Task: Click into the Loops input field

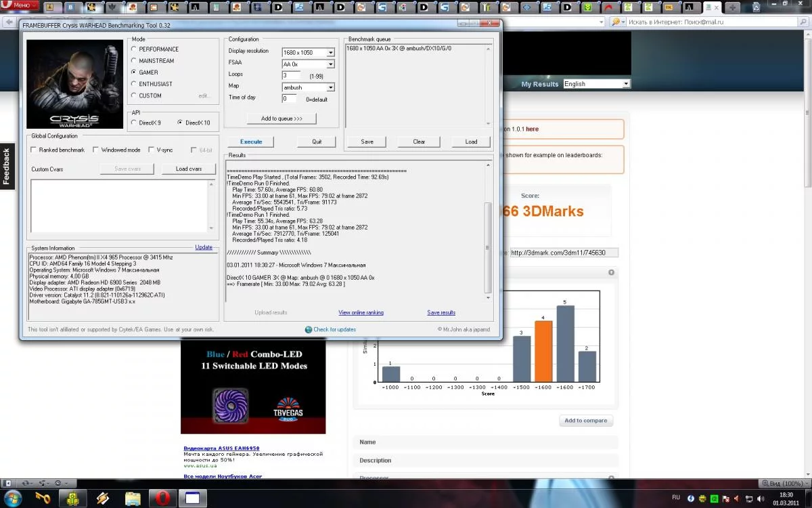Action: click(291, 75)
